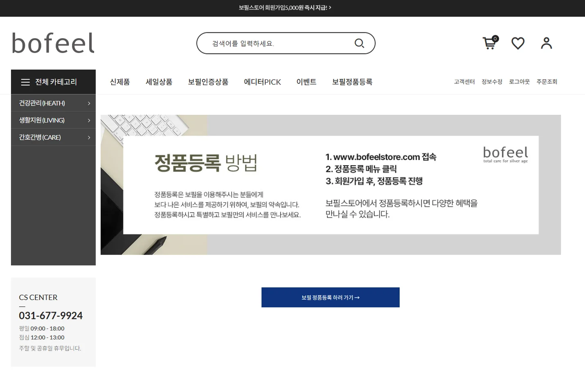The height and width of the screenshot is (392, 585).
Task: Click the 평일 09:00 - 18:00 hours text
Action: point(42,328)
